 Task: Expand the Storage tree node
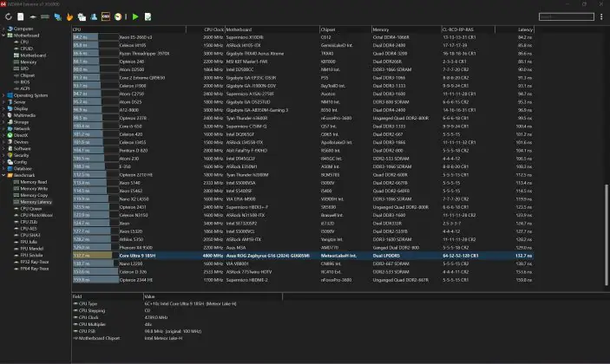pos(3,122)
